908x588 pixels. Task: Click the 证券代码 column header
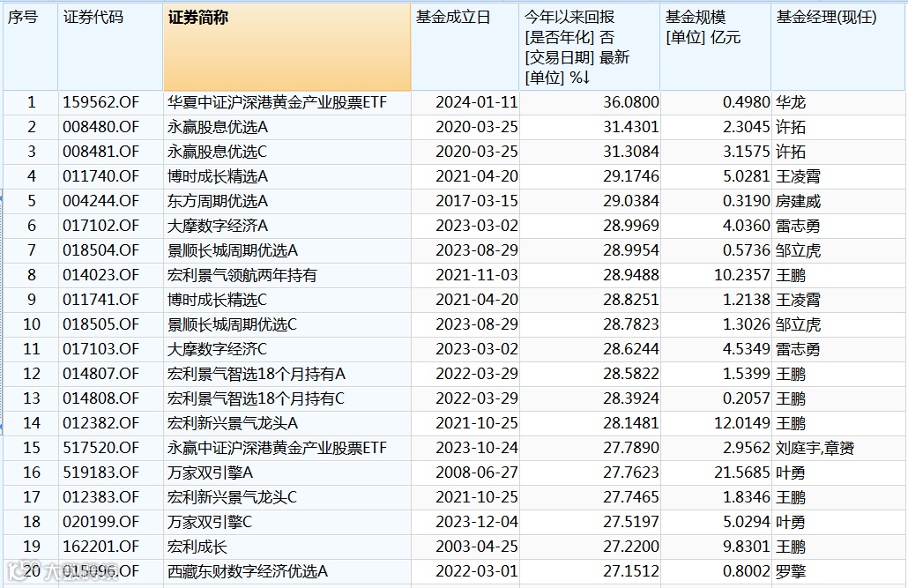110,47
